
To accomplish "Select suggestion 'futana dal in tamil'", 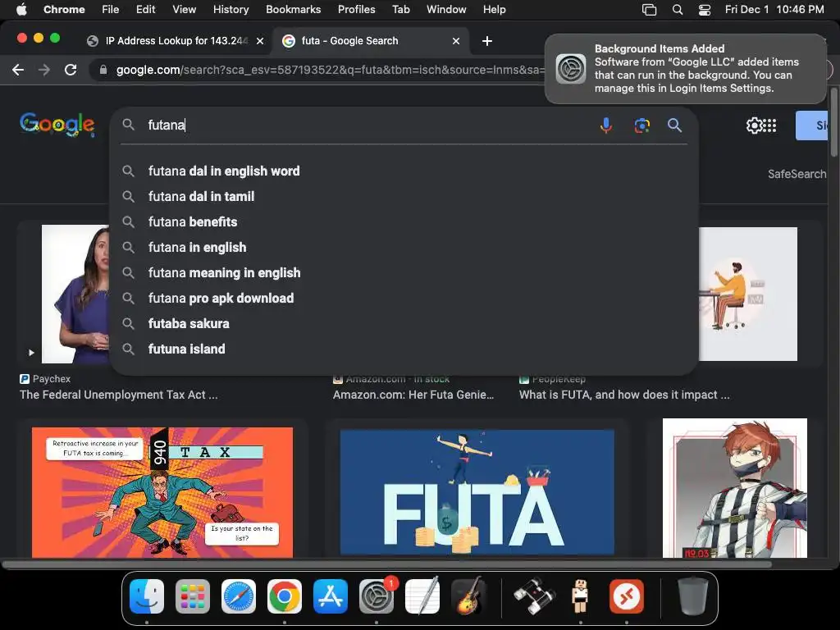I will pos(404,197).
